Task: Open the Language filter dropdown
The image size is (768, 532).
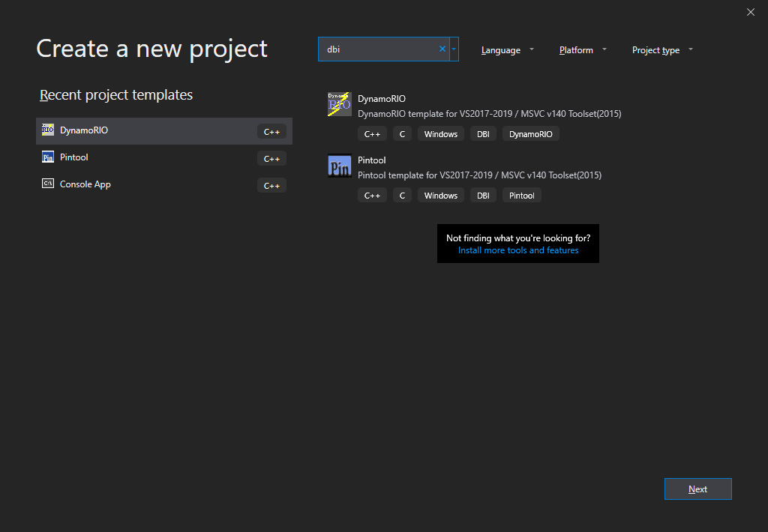Action: pyautogui.click(x=508, y=50)
